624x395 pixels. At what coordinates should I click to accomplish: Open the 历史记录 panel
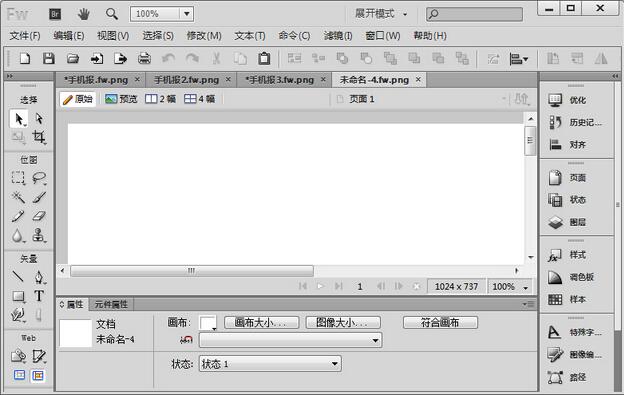[x=576, y=123]
